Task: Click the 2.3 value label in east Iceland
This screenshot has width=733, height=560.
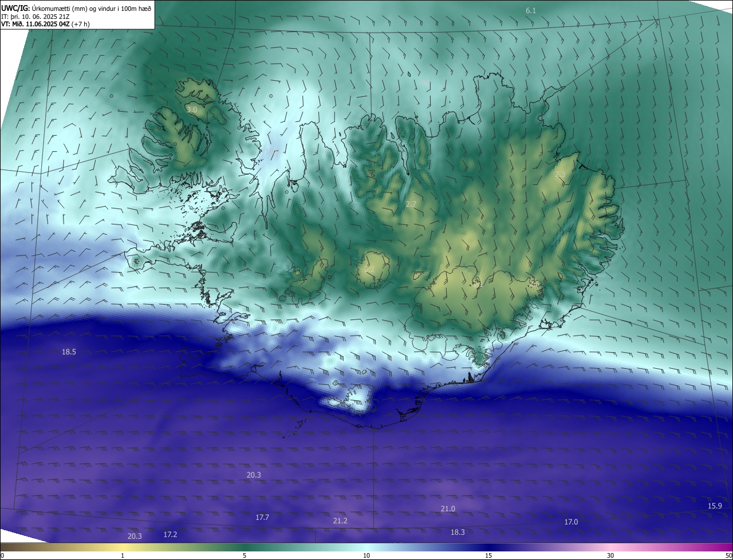Action: coord(560,175)
